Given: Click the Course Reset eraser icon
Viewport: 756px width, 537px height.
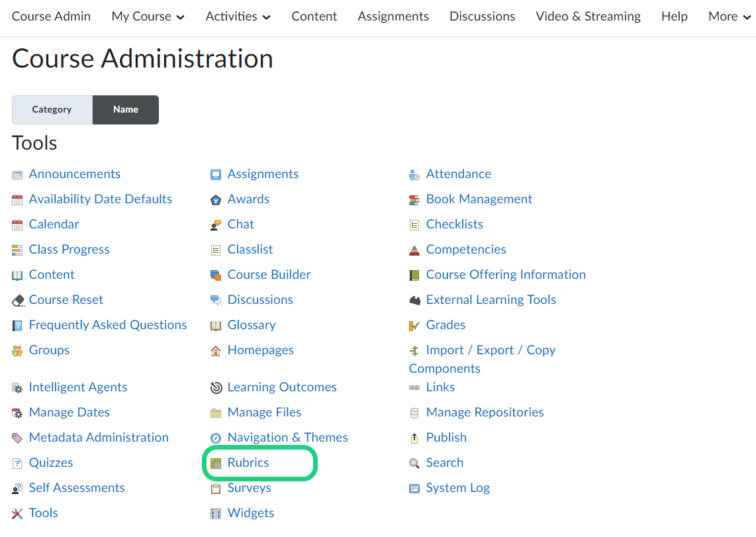Looking at the screenshot, I should pyautogui.click(x=18, y=301).
